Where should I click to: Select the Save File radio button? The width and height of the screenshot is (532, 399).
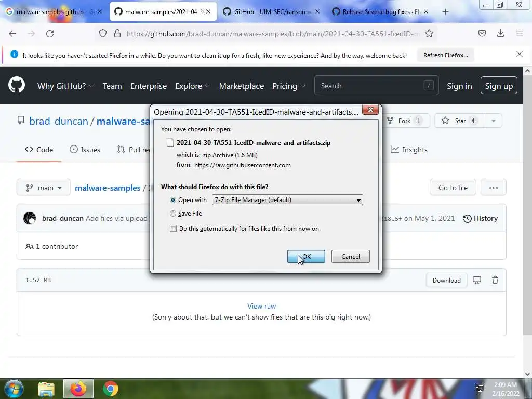[x=173, y=214]
